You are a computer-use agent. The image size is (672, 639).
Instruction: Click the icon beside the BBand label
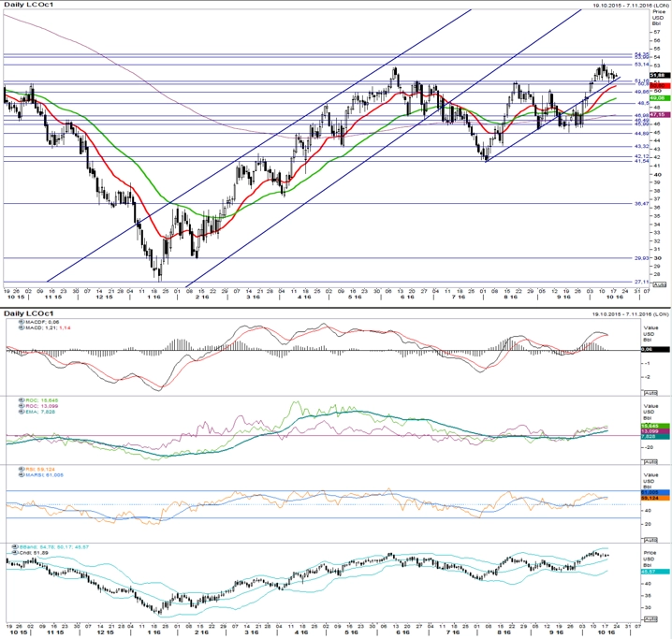coord(15,547)
